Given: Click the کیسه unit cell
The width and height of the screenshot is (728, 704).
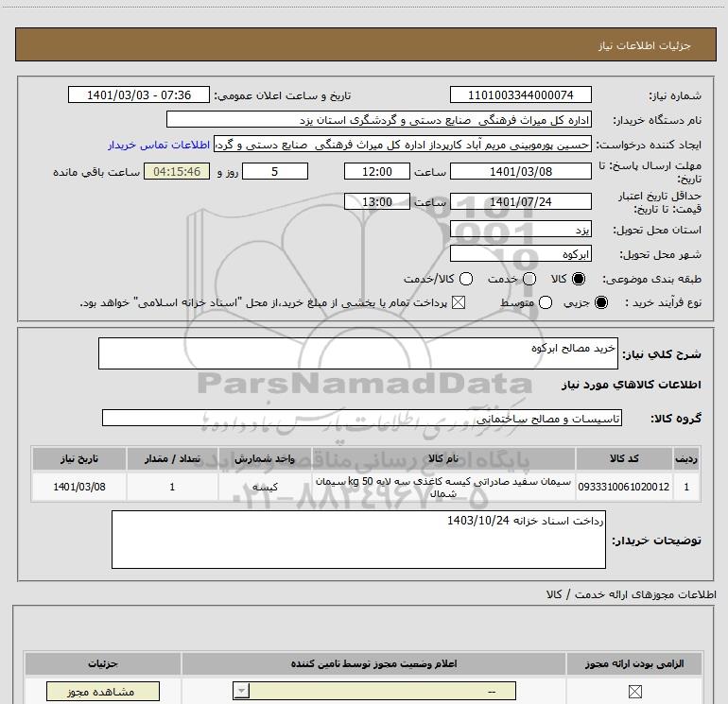Looking at the screenshot, I should [x=265, y=487].
